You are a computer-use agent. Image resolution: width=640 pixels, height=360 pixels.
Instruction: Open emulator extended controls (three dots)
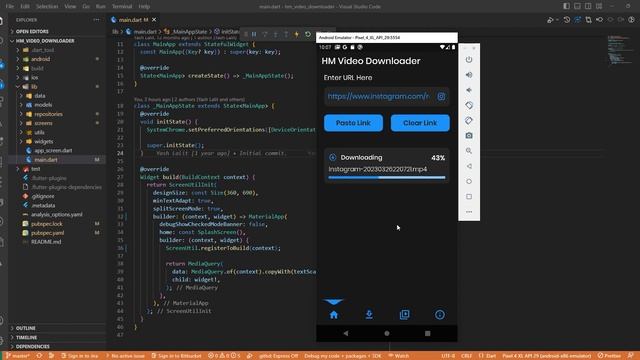tap(469, 211)
